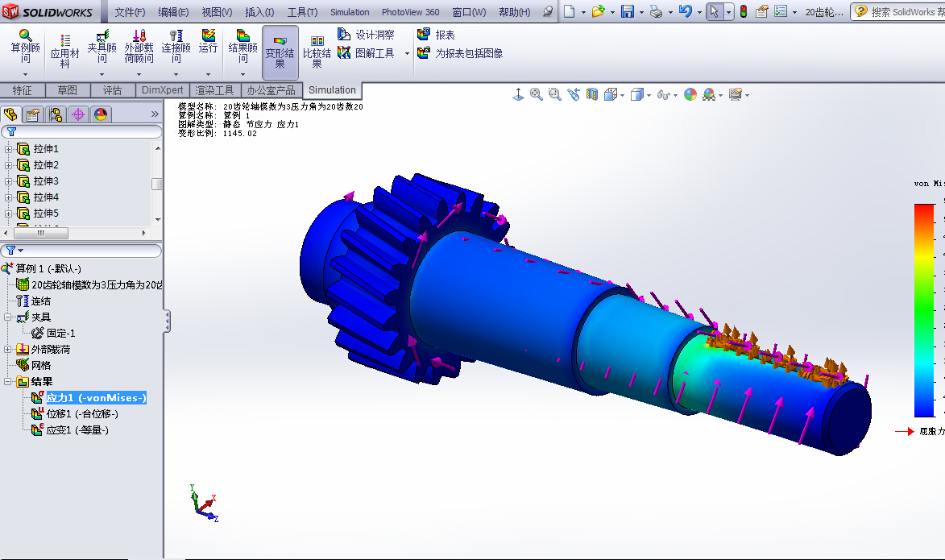Open the 视图(V) menu
Viewport: 945px width, 560px height.
217,12
